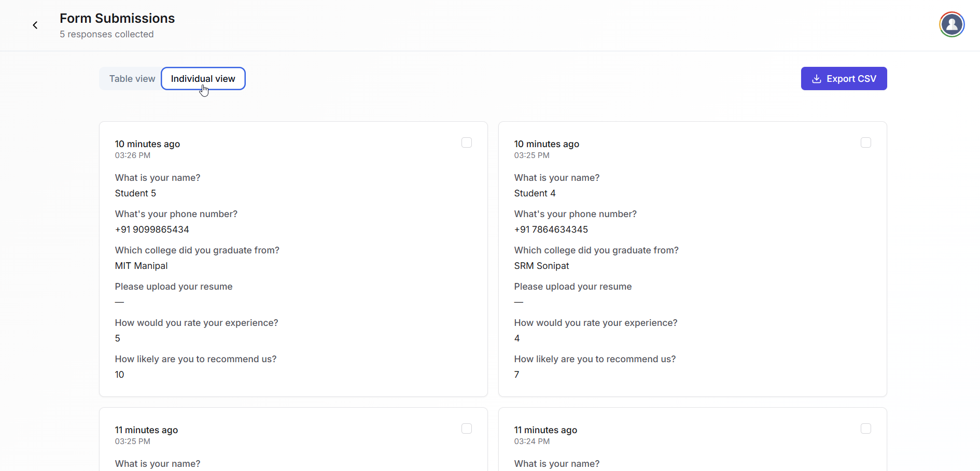Screen dimensions: 980x471
Task: Select checkbox on the 03:24 PM card
Action: coord(865,429)
